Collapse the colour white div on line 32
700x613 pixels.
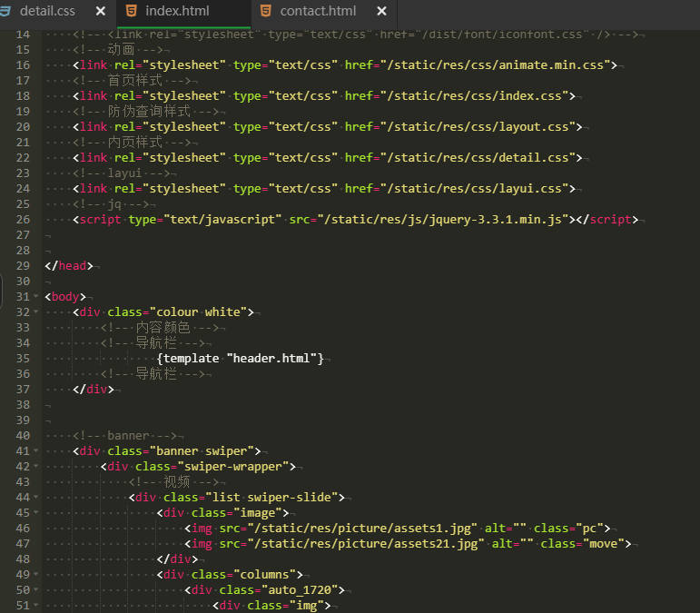[36, 311]
